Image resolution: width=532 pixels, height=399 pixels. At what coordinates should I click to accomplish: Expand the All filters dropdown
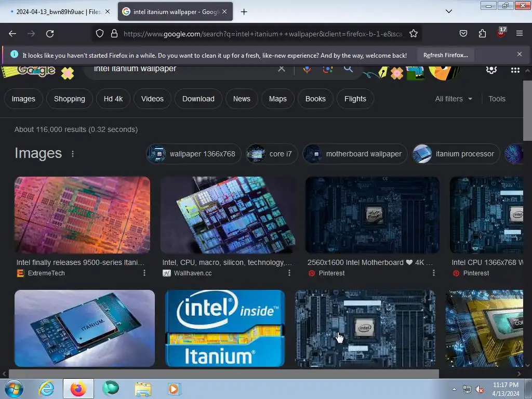point(454,99)
